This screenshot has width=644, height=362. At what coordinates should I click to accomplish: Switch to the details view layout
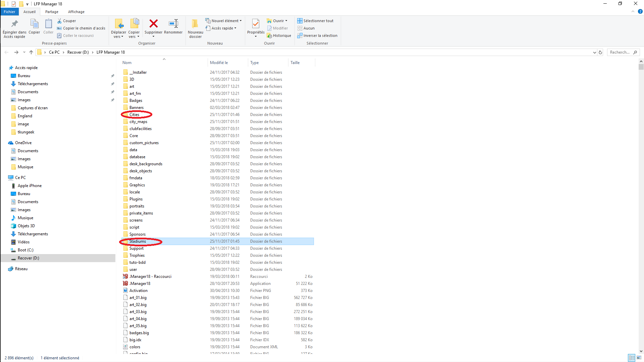click(632, 358)
